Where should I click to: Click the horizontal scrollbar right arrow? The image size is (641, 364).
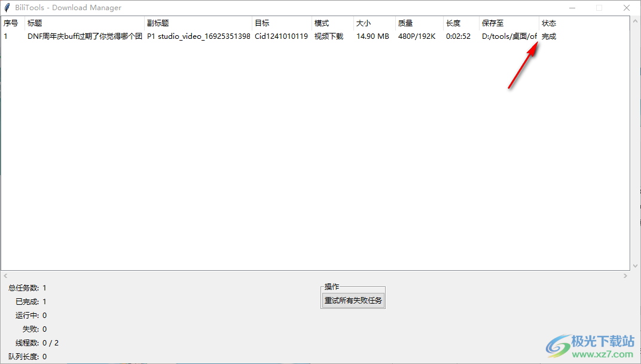tap(625, 276)
